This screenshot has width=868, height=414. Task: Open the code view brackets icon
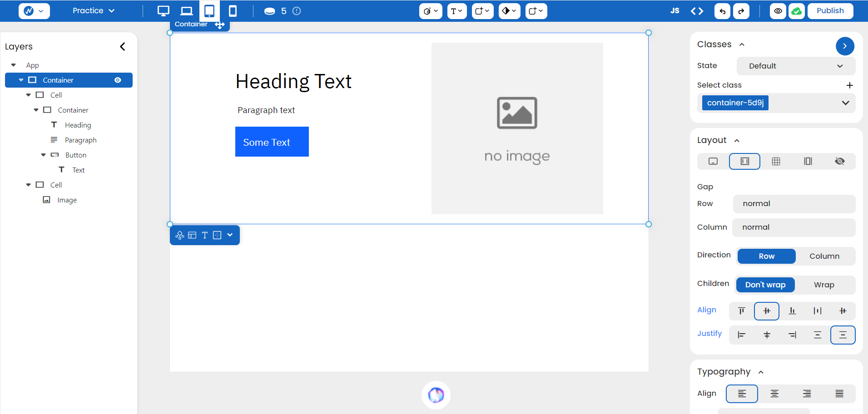click(x=697, y=11)
